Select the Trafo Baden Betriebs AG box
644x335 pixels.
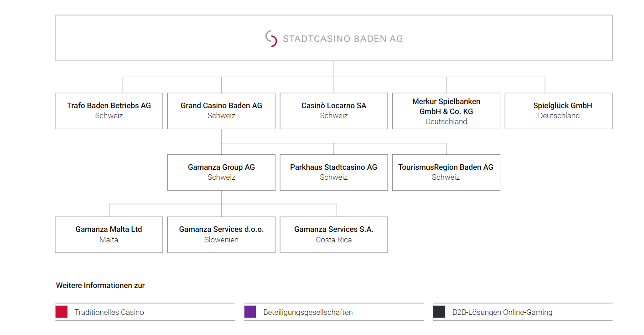point(109,111)
